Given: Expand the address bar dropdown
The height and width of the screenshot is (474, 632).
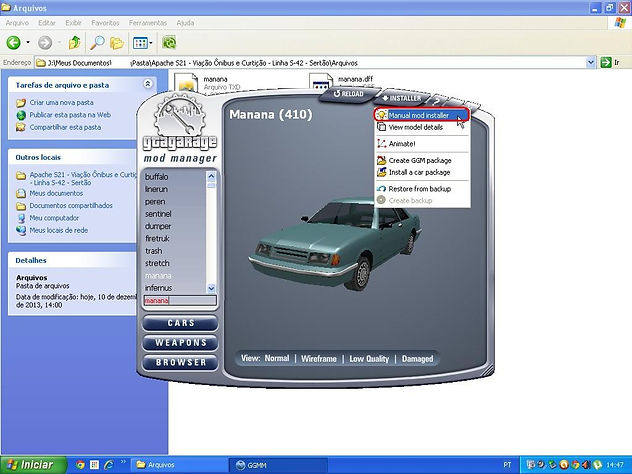Looking at the screenshot, I should [x=590, y=62].
